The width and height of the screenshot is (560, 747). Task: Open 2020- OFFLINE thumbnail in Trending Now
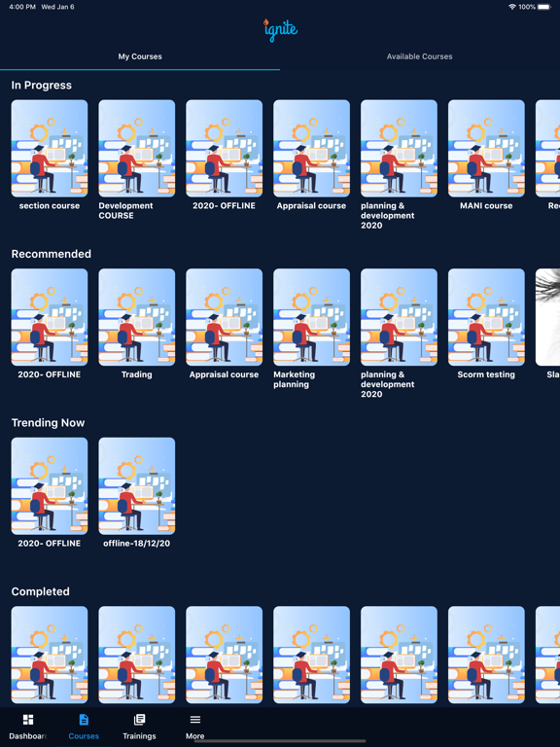[50, 486]
